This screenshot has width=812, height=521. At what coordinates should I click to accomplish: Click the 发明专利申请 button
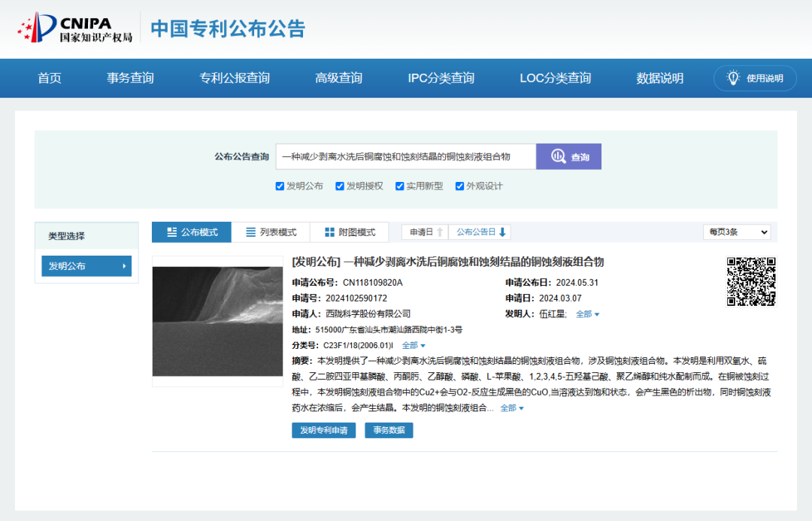(x=323, y=430)
